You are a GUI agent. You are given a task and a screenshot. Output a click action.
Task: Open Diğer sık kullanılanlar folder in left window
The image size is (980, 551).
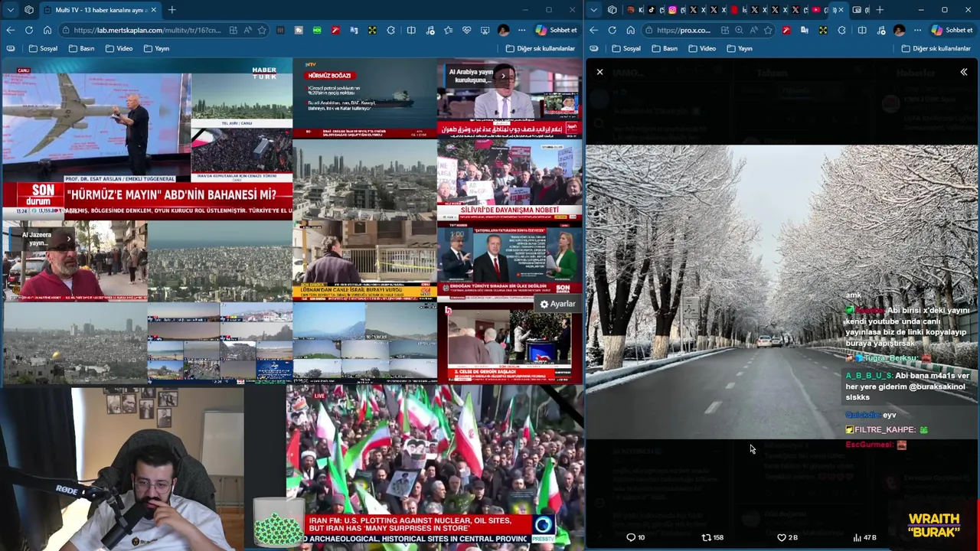click(x=540, y=48)
